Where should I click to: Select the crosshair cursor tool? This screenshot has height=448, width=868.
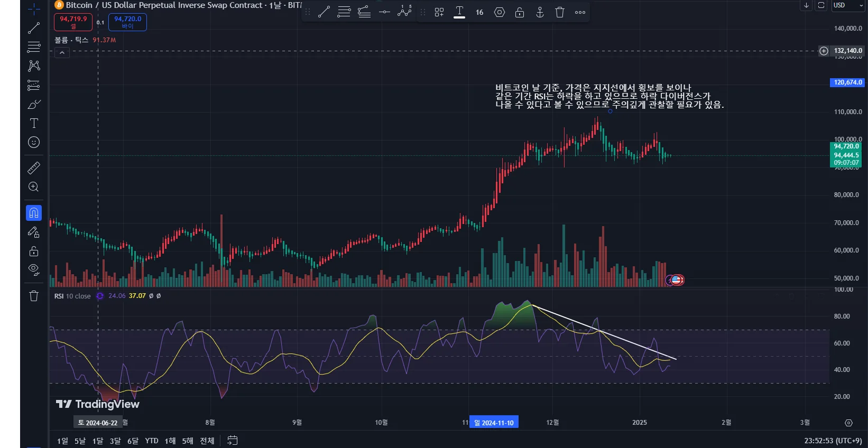point(34,9)
